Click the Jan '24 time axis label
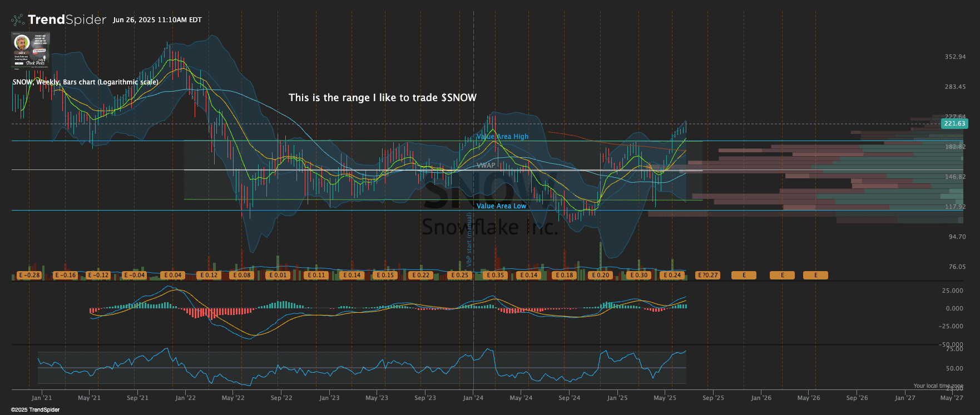This screenshot has height=415, width=980. pos(473,398)
